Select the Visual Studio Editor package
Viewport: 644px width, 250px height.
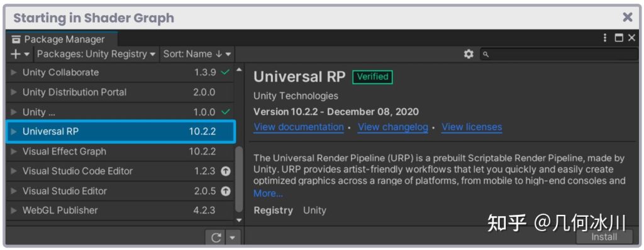click(120, 191)
